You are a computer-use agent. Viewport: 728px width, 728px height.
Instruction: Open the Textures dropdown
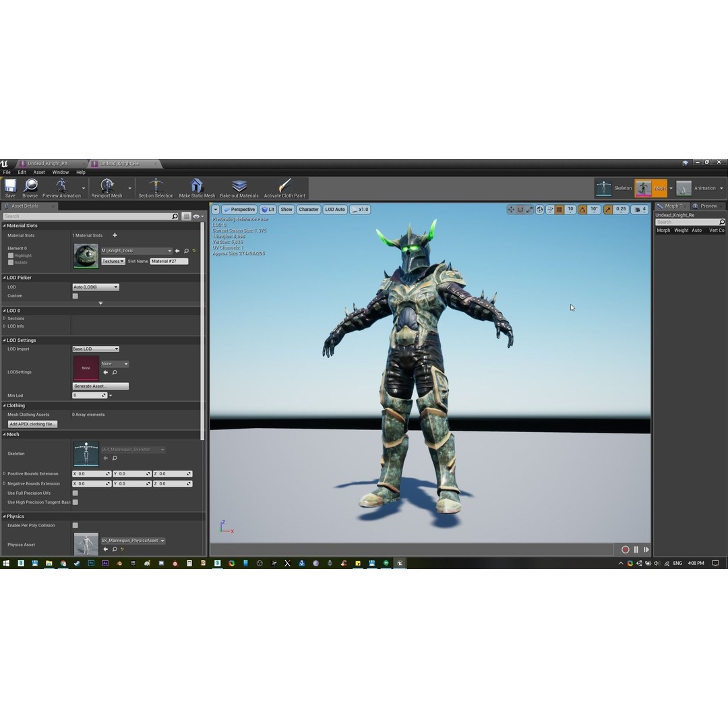pyautogui.click(x=113, y=262)
